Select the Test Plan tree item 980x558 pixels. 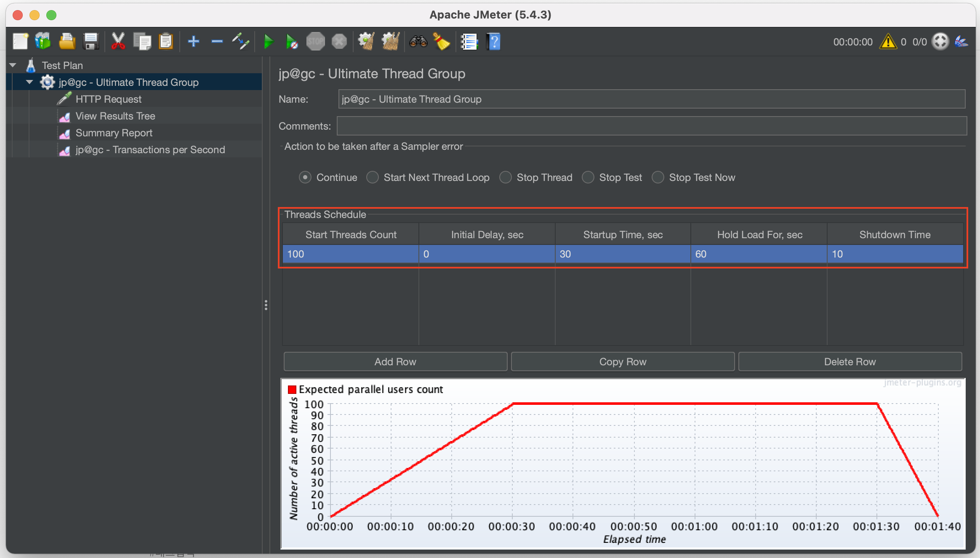(x=62, y=65)
